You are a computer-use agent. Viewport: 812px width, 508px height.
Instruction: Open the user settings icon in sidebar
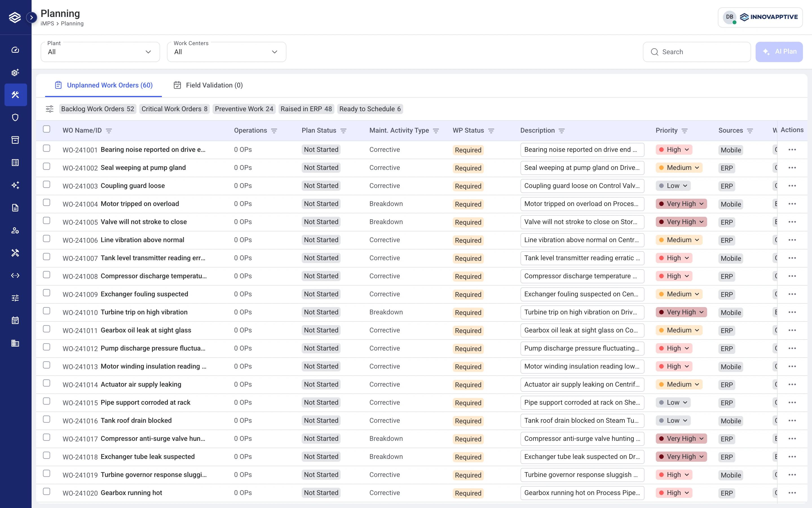pyautogui.click(x=15, y=230)
